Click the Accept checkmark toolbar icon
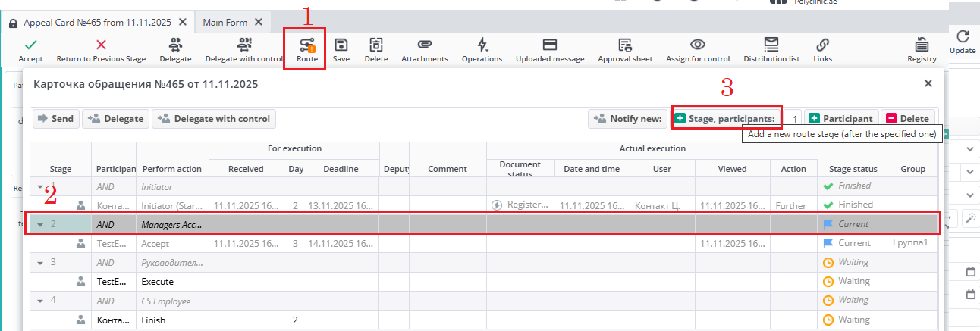980x331 pixels. tap(30, 45)
